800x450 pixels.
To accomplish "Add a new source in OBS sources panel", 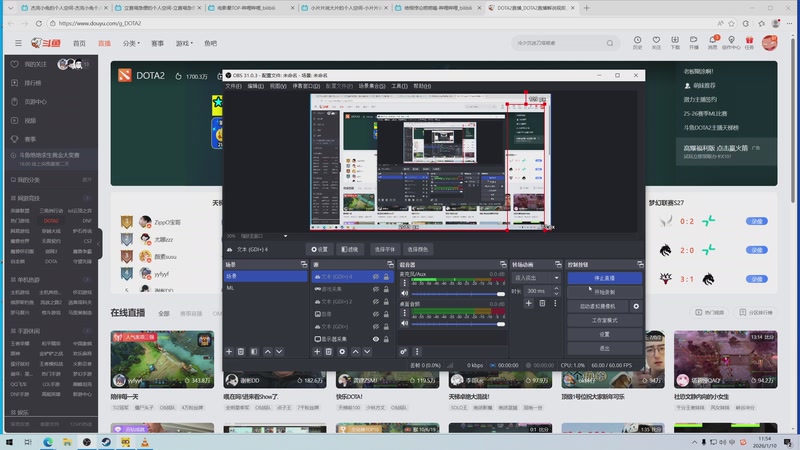I will (x=317, y=352).
